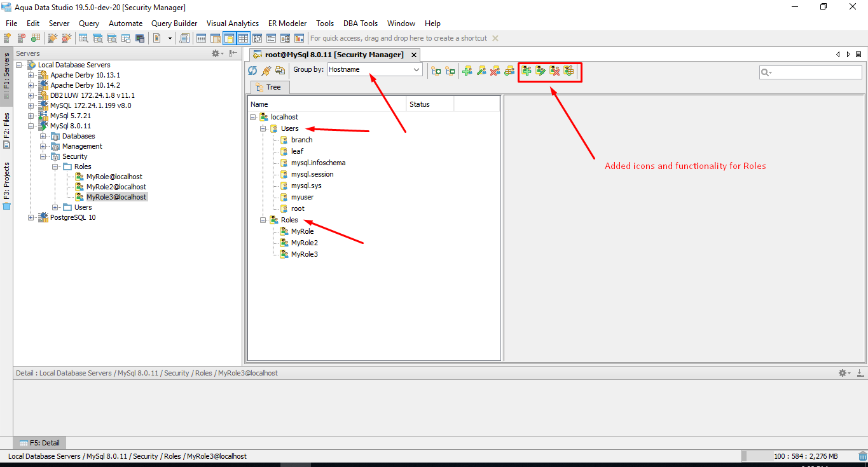Expand the Databases folder under MySql 8.0.11
Viewport: 868px width, 467px height.
[x=43, y=136]
